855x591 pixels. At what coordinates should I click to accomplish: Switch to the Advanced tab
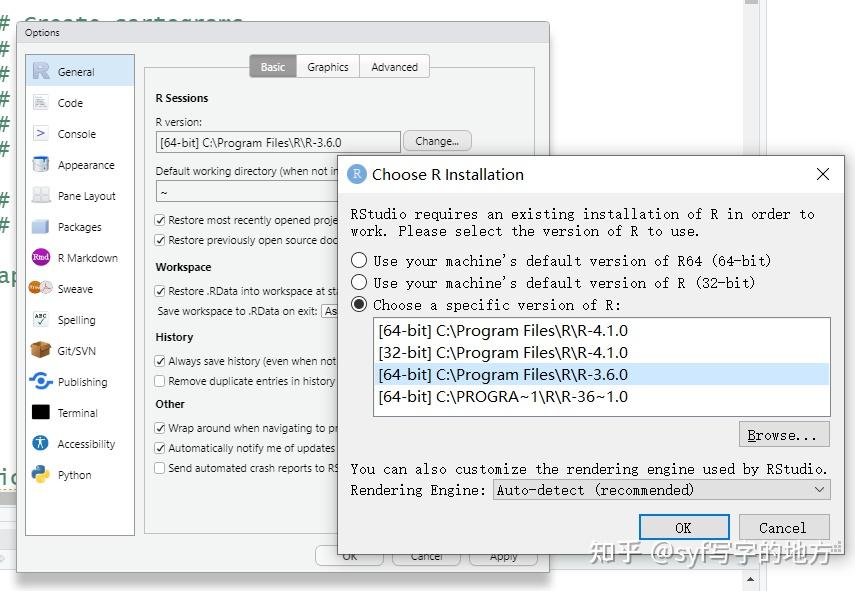tap(394, 67)
